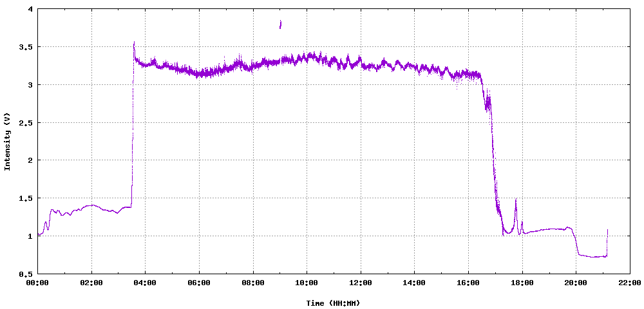The image size is (644, 309).
Task: Click the '4' intensity axis label
Action: pyautogui.click(x=31, y=9)
